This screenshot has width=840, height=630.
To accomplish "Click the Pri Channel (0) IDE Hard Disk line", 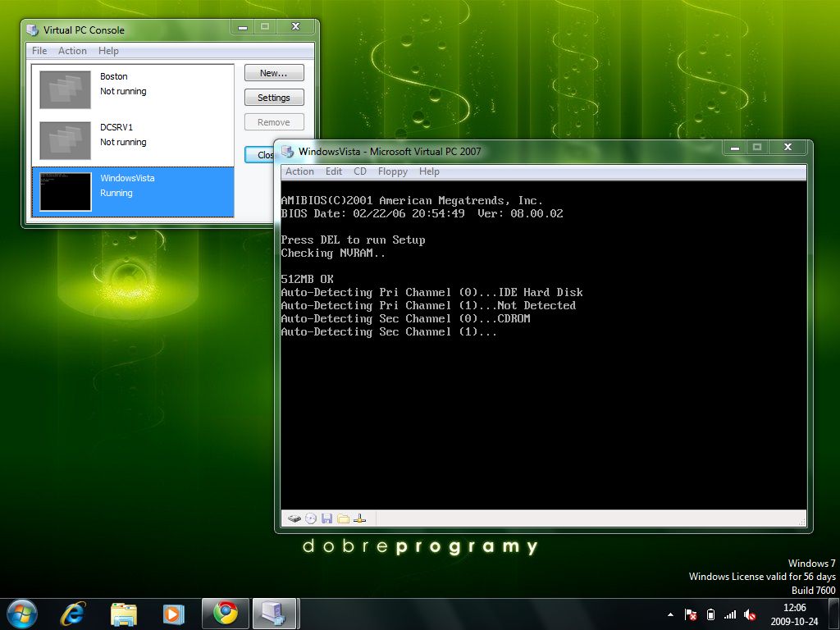I will coord(431,293).
